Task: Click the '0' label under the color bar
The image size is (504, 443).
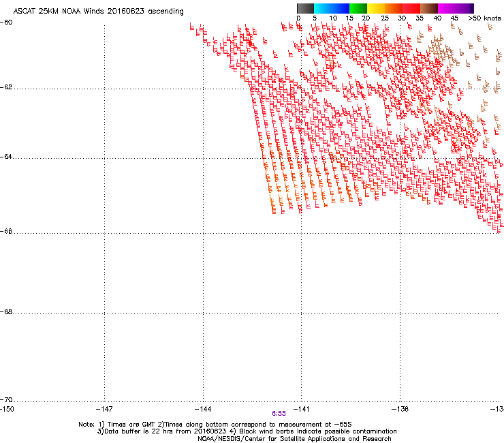Action: pos(298,18)
